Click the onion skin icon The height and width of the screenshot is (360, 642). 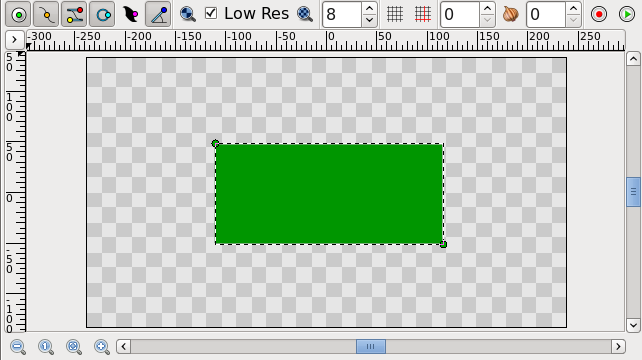(x=511, y=14)
